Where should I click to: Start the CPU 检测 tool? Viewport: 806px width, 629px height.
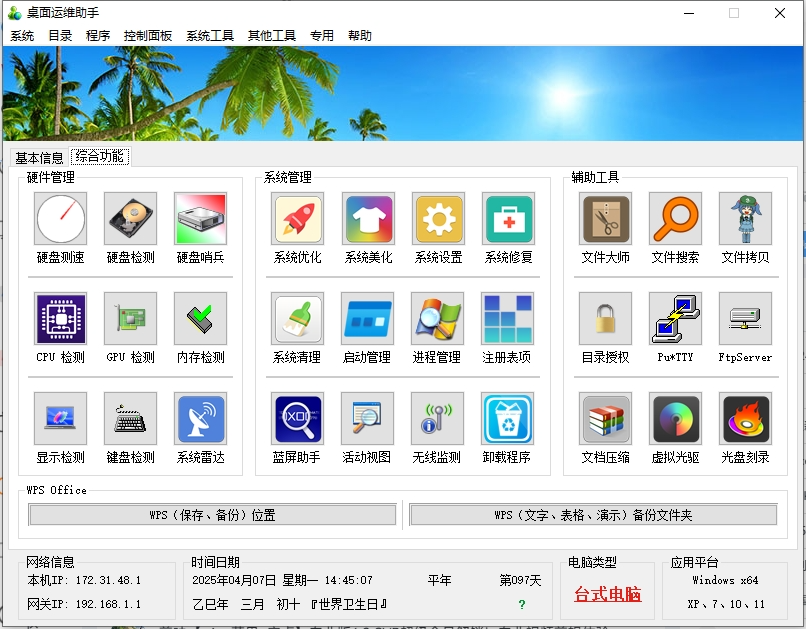pyautogui.click(x=60, y=319)
